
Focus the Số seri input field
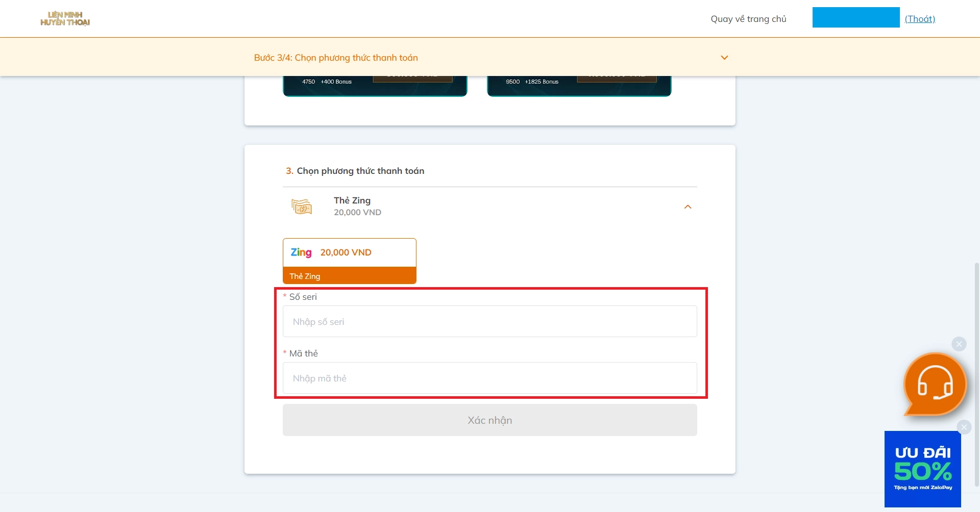489,321
